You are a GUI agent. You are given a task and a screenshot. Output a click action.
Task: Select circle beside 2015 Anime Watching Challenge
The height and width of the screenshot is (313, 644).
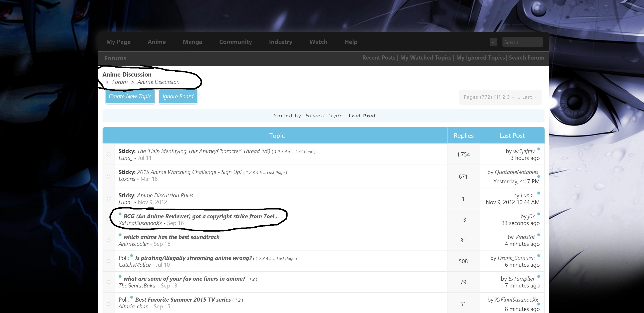pos(108,176)
